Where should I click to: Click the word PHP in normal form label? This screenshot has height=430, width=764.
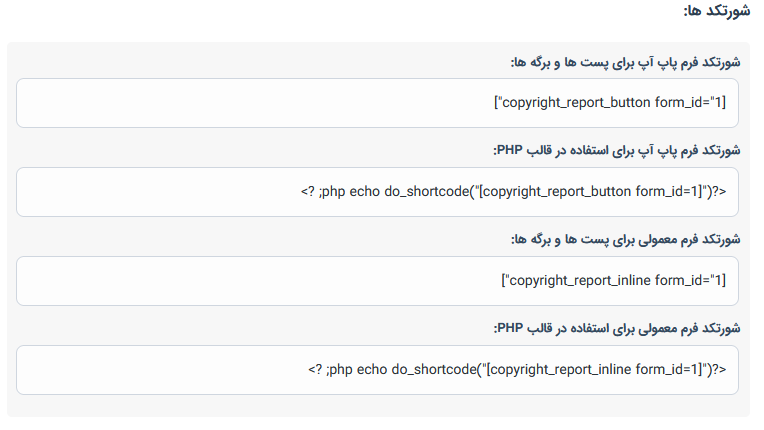[x=510, y=328]
